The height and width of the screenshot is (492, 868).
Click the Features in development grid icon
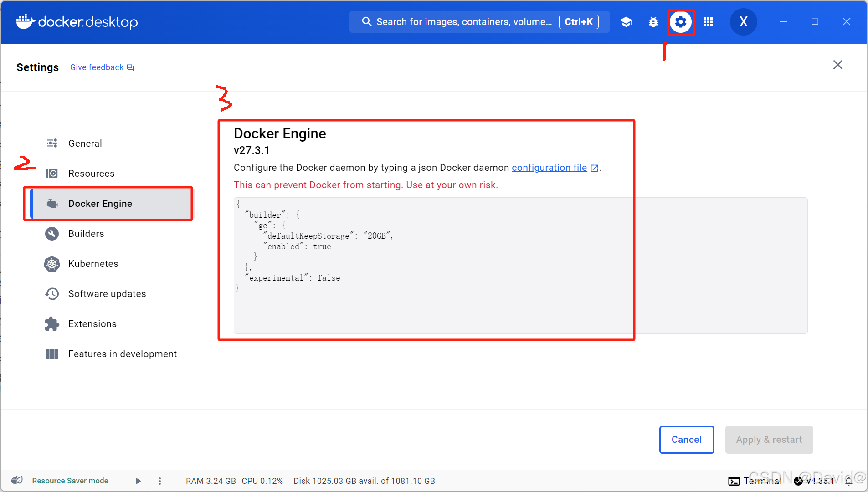click(52, 354)
